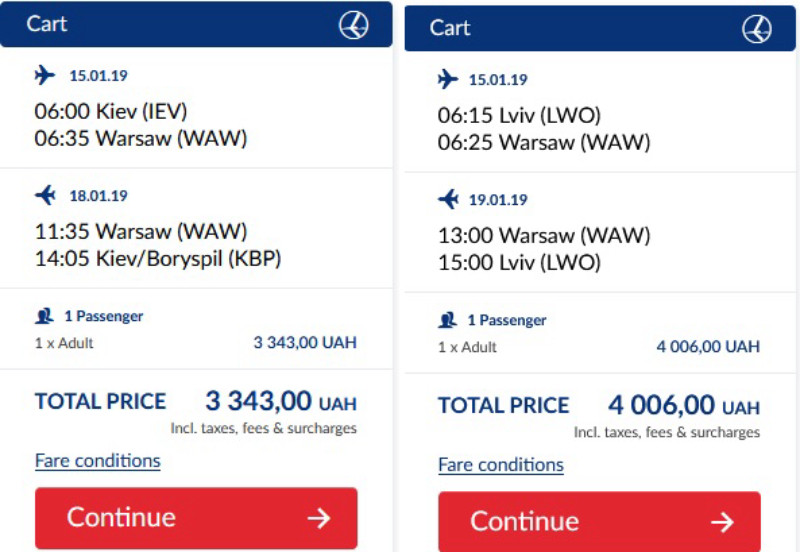Click the 1 Passenger label in left cart

click(x=104, y=316)
